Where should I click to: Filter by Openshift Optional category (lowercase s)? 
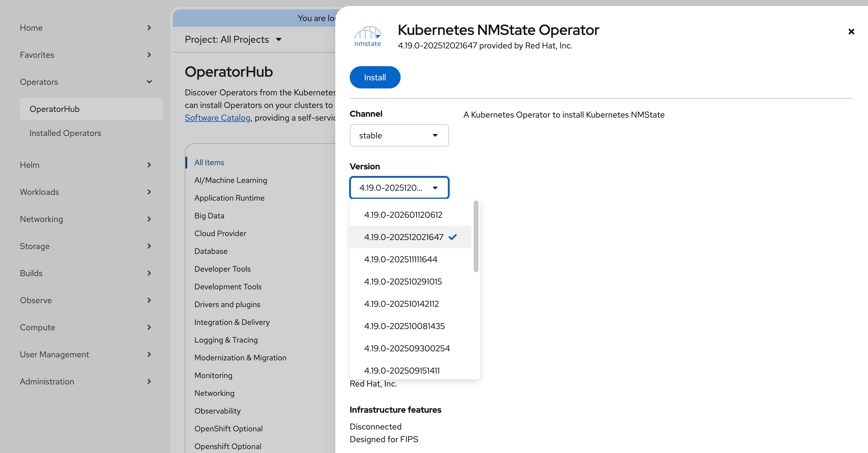228,447
